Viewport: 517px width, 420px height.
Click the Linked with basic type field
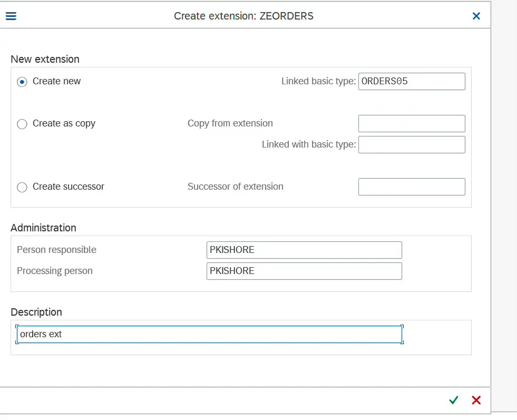[x=411, y=144]
